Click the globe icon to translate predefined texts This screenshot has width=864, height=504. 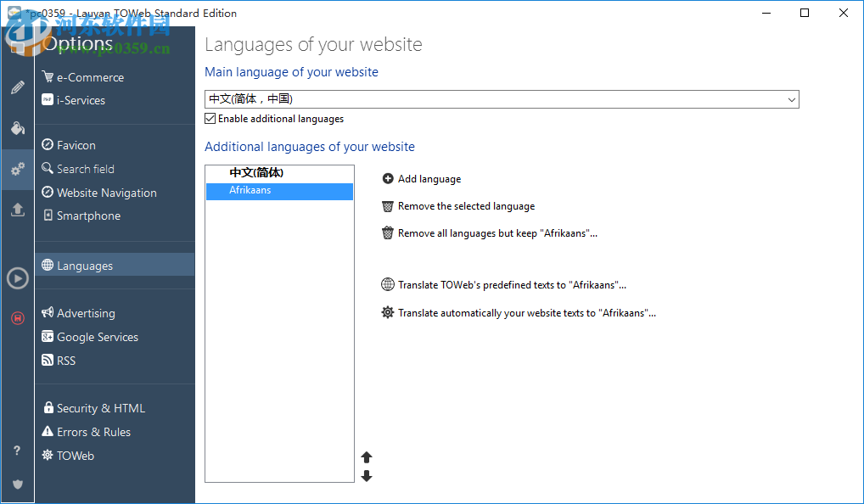point(388,284)
